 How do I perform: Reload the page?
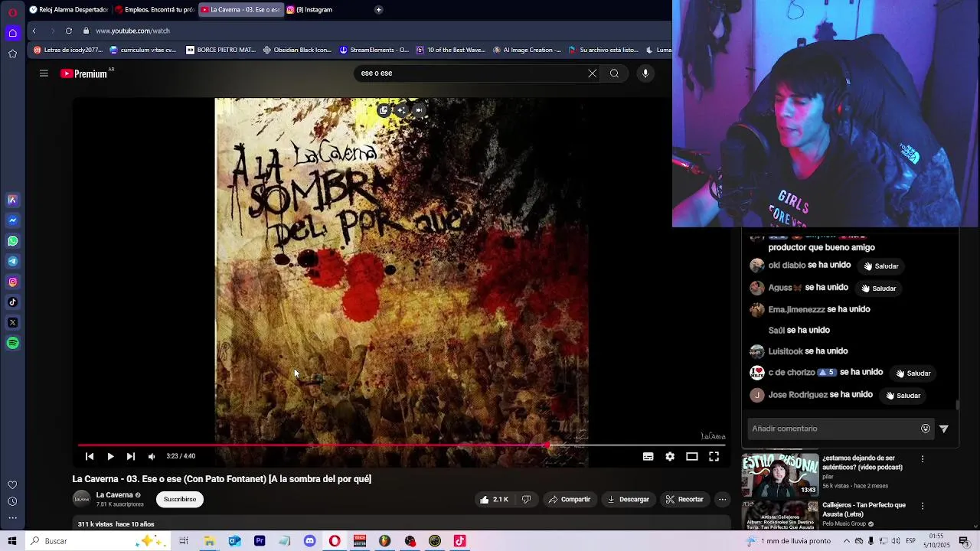[x=69, y=31]
